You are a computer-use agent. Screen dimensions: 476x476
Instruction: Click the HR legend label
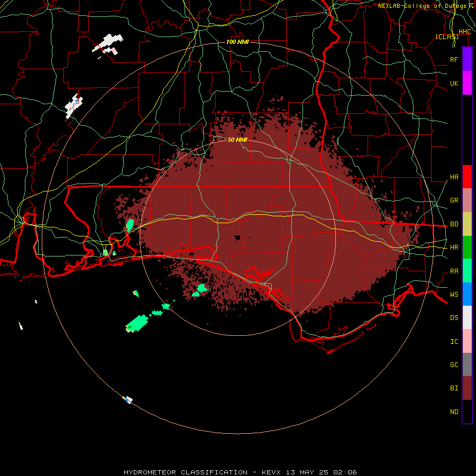click(454, 248)
